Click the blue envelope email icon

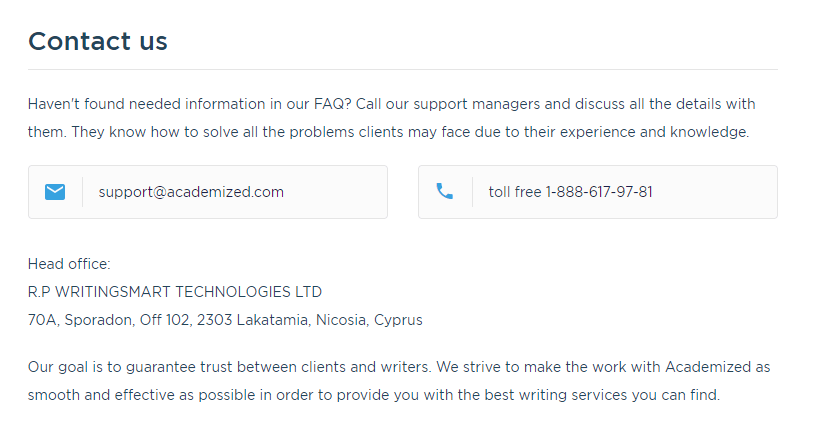(55, 192)
